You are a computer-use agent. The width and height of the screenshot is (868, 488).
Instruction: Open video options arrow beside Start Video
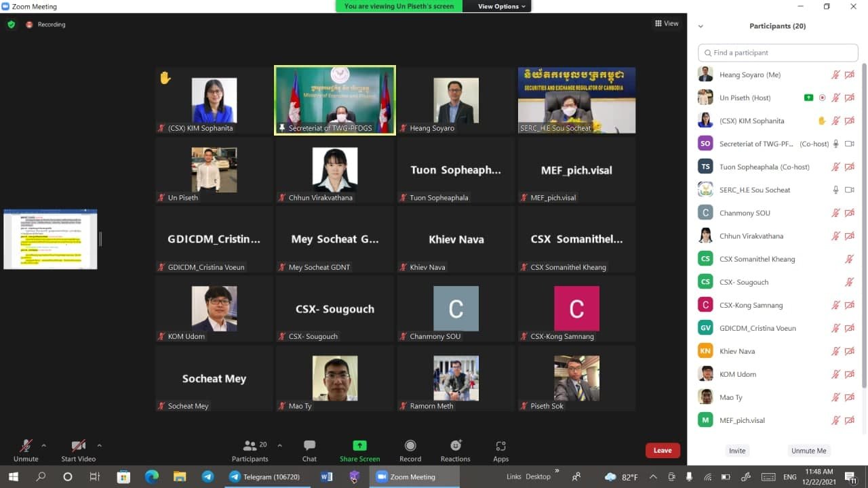[99, 445]
